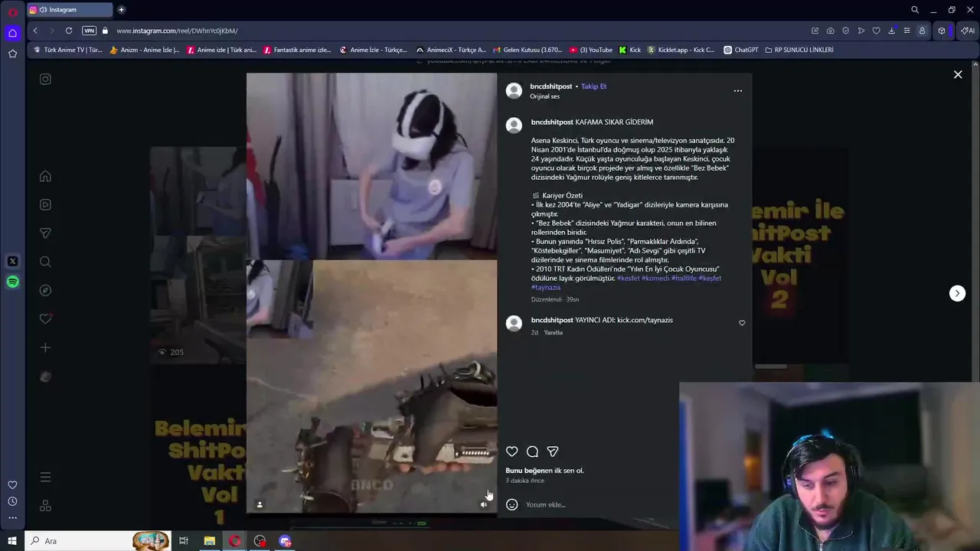Reload the page with the refresh icon
Image resolution: width=980 pixels, height=551 pixels.
click(x=69, y=31)
